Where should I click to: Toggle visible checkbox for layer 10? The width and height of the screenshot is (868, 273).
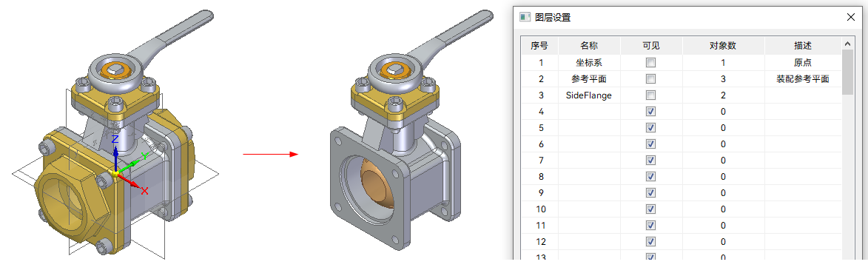650,209
